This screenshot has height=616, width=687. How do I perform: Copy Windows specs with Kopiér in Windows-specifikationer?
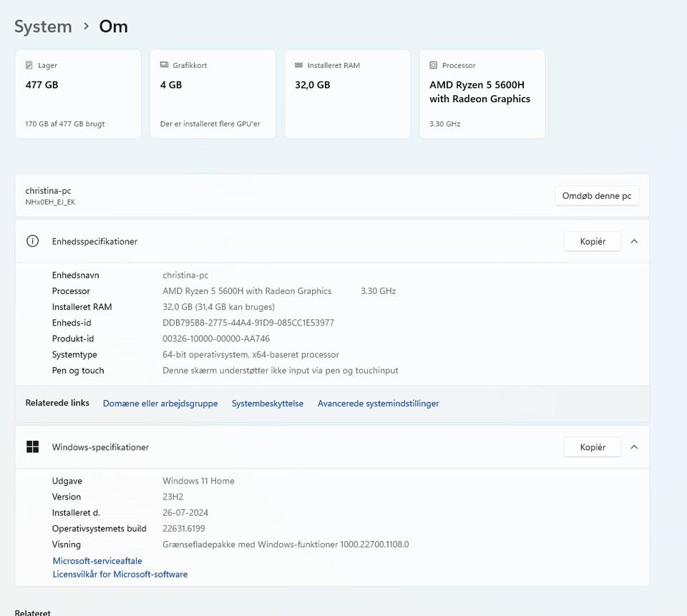click(x=593, y=447)
